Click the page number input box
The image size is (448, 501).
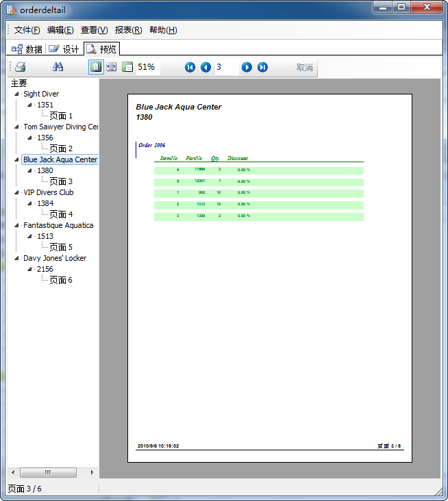pyautogui.click(x=226, y=67)
